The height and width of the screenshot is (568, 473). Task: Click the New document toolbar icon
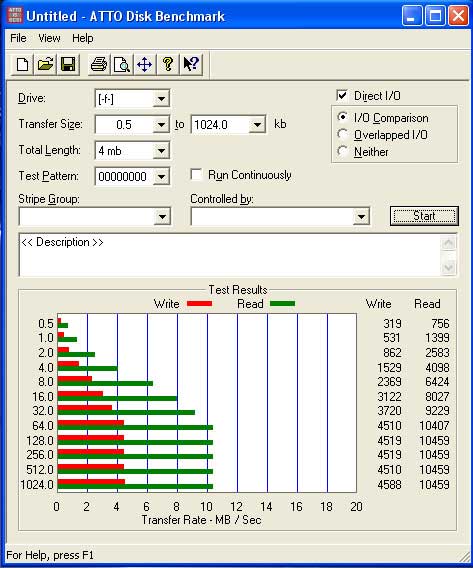pyautogui.click(x=22, y=64)
